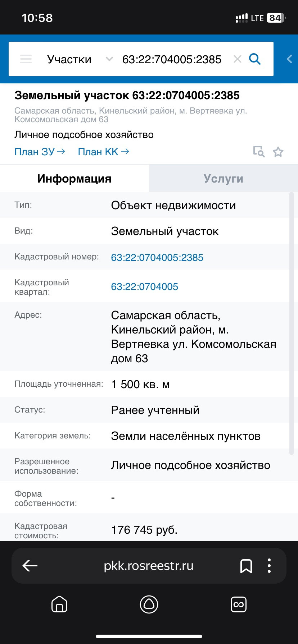298x644 pixels.
Task: Tap the pkk.rosreestr.ru address field
Action: pos(149,566)
